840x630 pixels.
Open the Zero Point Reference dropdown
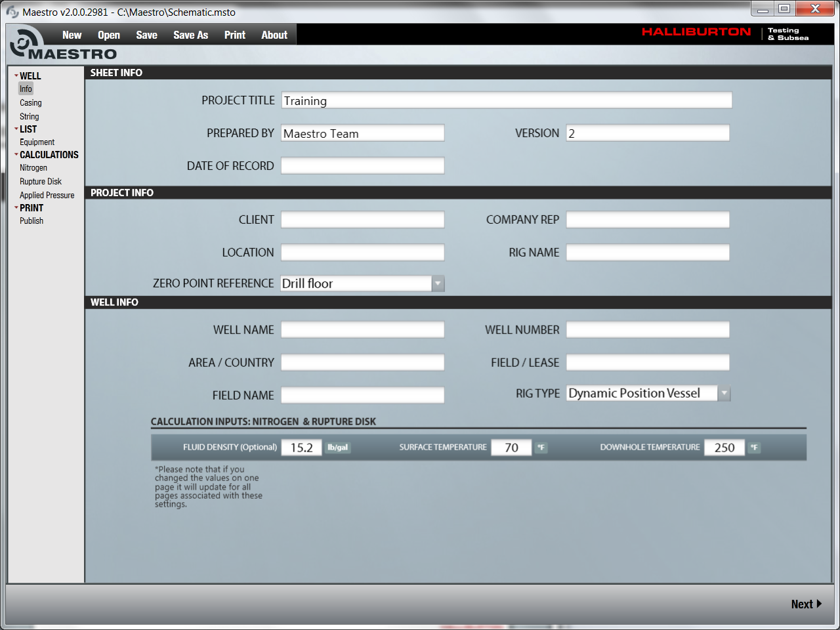coord(438,283)
